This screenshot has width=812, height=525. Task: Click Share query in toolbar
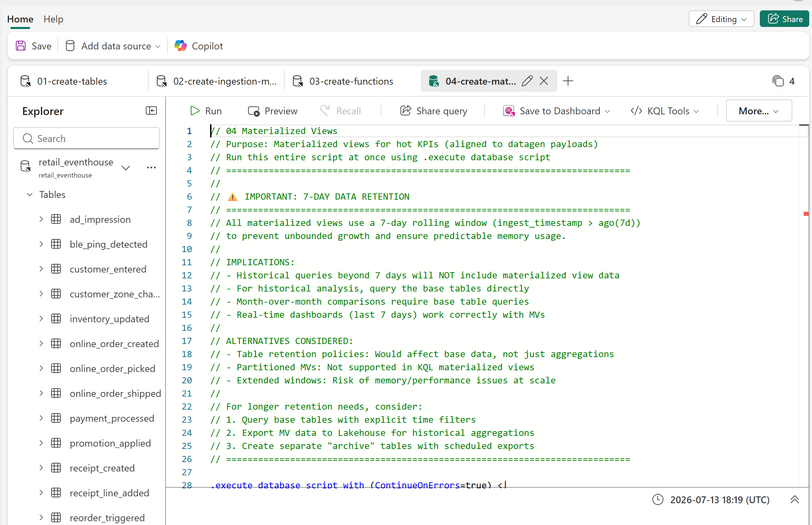pos(434,111)
